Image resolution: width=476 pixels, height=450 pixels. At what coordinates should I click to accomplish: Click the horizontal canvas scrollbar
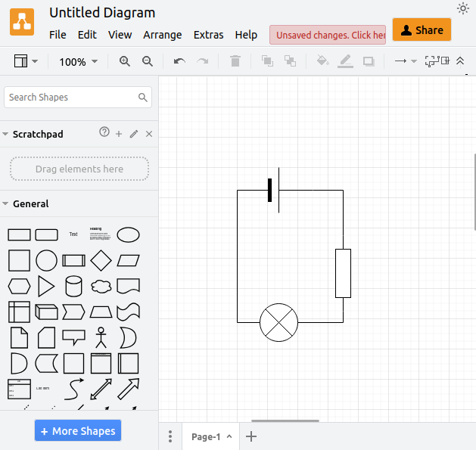click(x=285, y=421)
